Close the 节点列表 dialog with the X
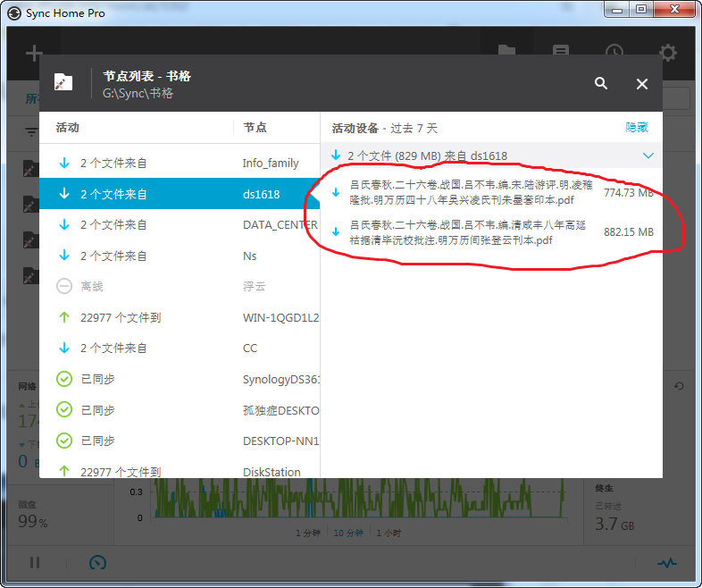702x588 pixels. coord(641,84)
